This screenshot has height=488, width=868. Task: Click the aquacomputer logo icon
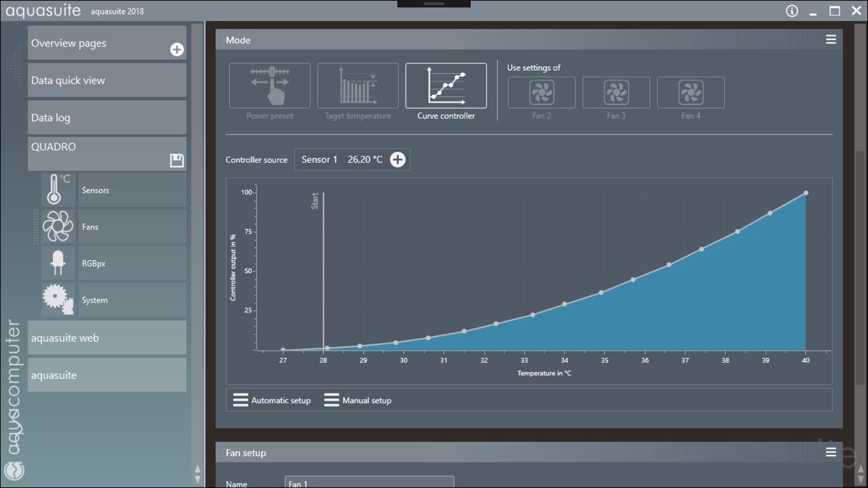click(x=14, y=471)
